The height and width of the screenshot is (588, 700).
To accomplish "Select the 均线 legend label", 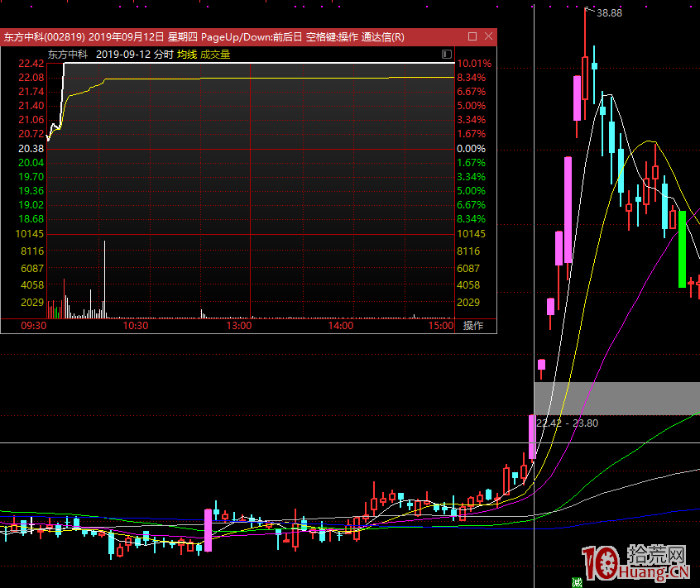I will click(187, 54).
